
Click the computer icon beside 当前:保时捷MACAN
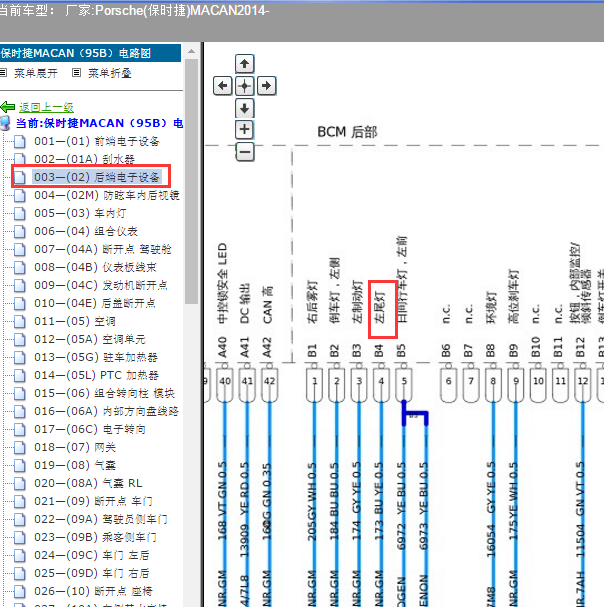[x=5, y=123]
